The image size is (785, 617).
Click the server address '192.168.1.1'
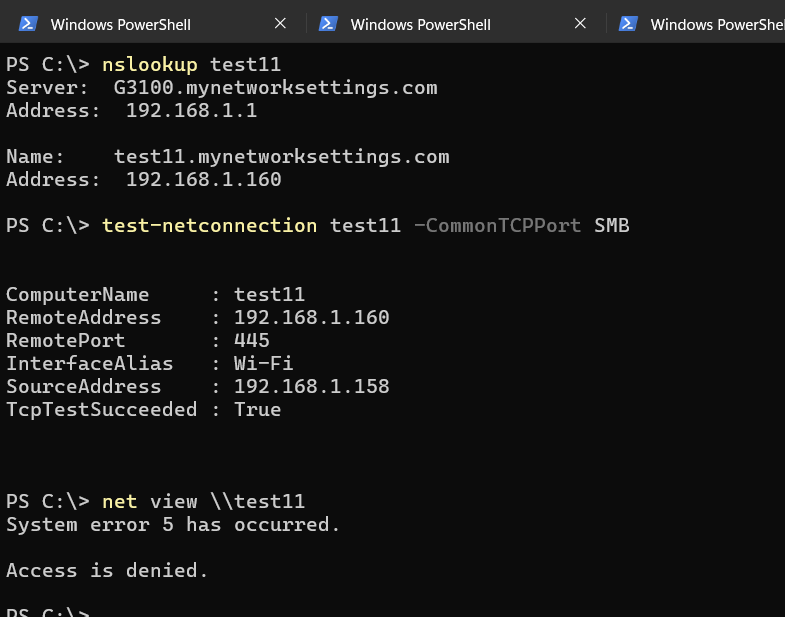[x=191, y=111]
